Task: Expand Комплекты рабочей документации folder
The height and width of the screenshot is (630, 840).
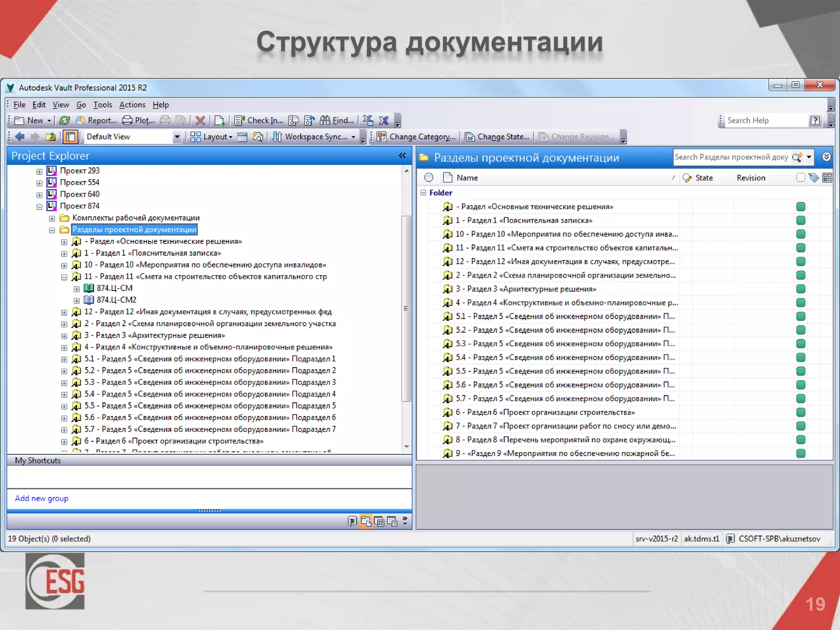Action: 52,219
